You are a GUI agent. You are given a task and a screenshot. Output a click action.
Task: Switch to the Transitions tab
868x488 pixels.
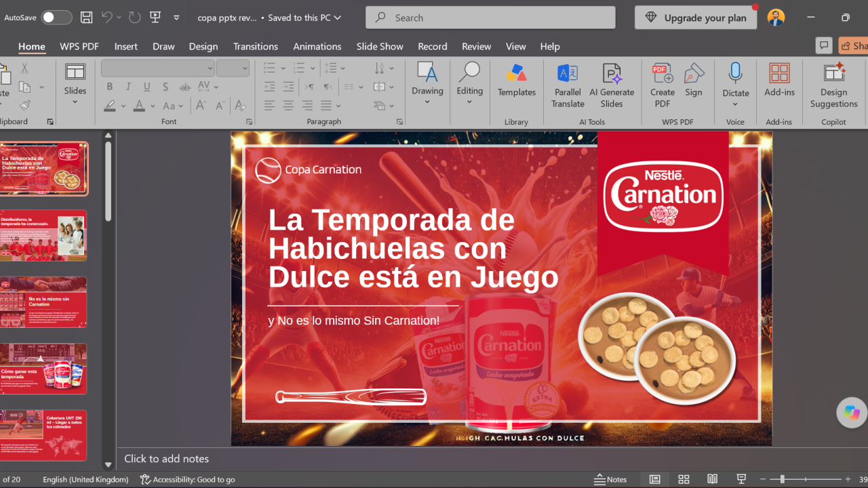point(256,46)
